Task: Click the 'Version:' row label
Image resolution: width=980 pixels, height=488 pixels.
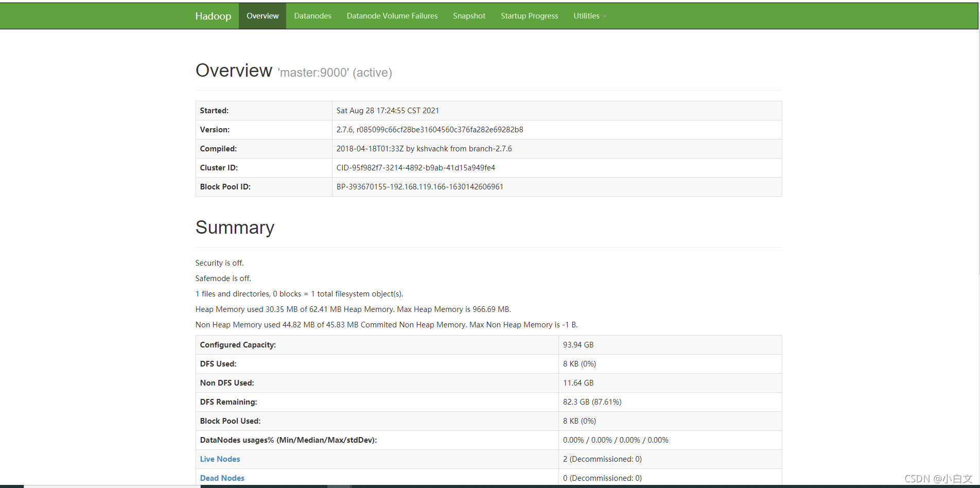Action: click(215, 130)
